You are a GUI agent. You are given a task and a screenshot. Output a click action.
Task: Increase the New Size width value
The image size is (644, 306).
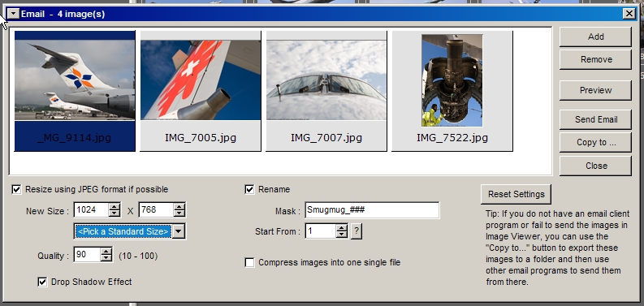pos(115,206)
